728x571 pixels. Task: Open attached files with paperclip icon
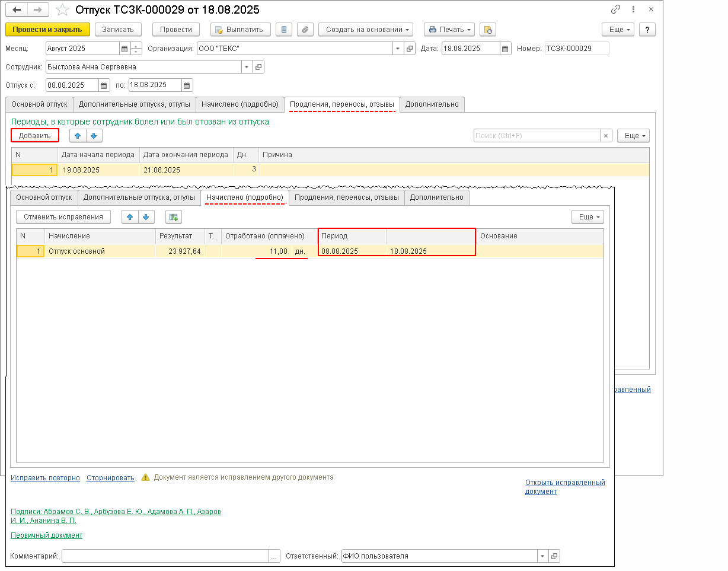click(x=305, y=30)
